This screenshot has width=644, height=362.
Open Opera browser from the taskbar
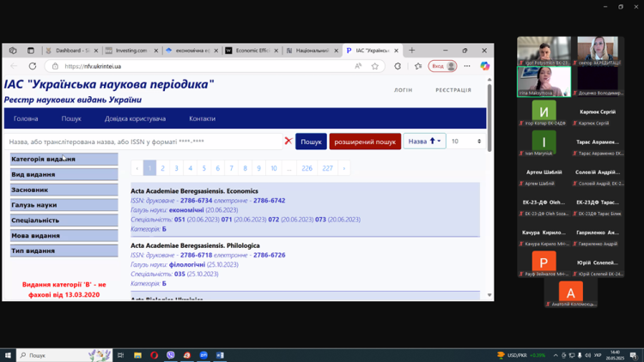click(x=155, y=355)
